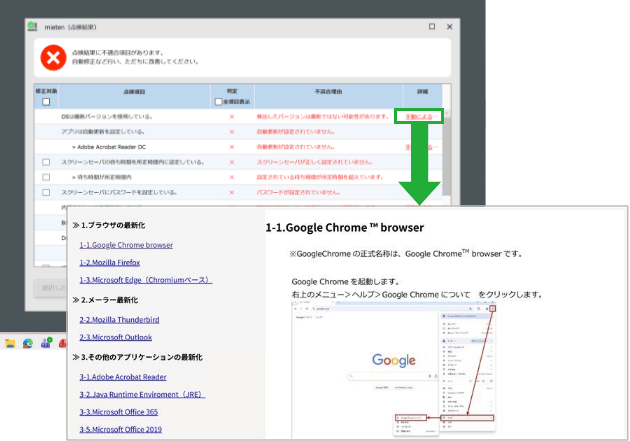
Task: Click the Google Chrome menu screenshot thumbnail
Action: tap(394, 370)
